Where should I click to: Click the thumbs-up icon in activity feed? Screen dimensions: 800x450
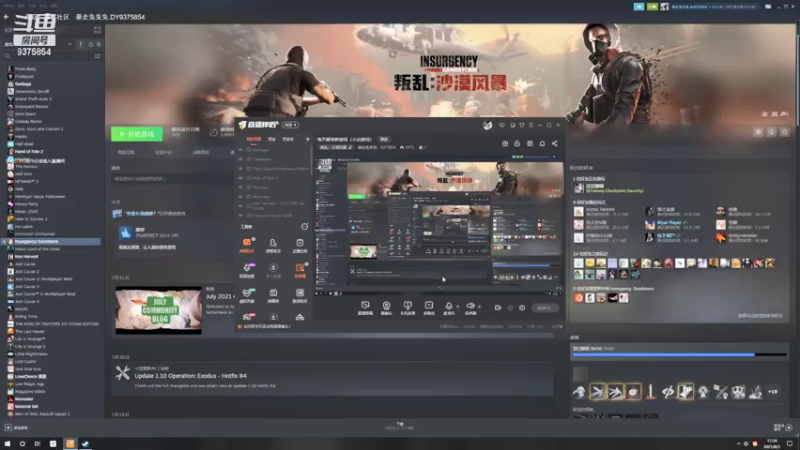coord(126,233)
